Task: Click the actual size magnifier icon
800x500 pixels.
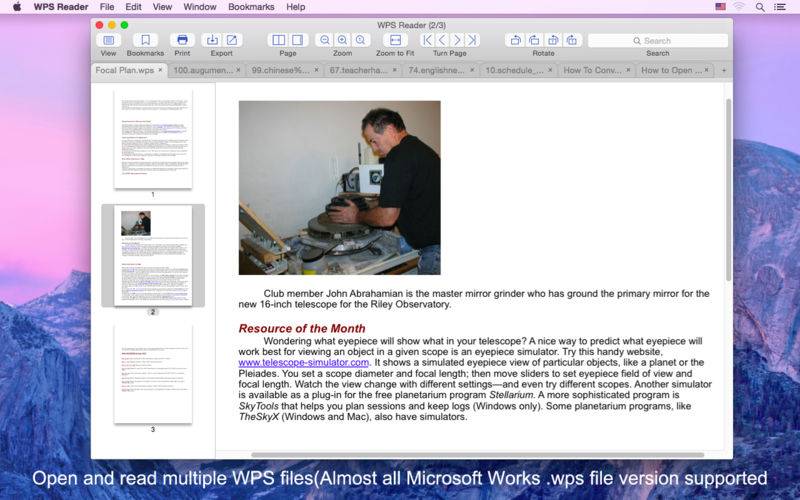Action: tap(360, 40)
